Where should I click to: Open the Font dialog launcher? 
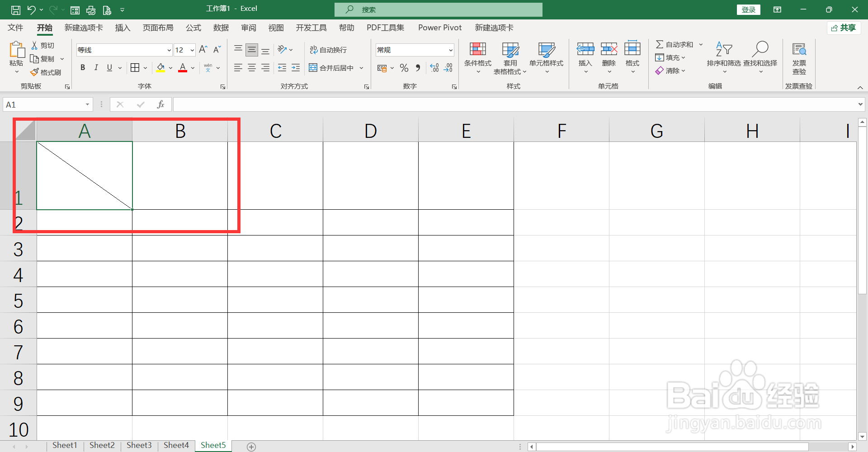tap(223, 87)
